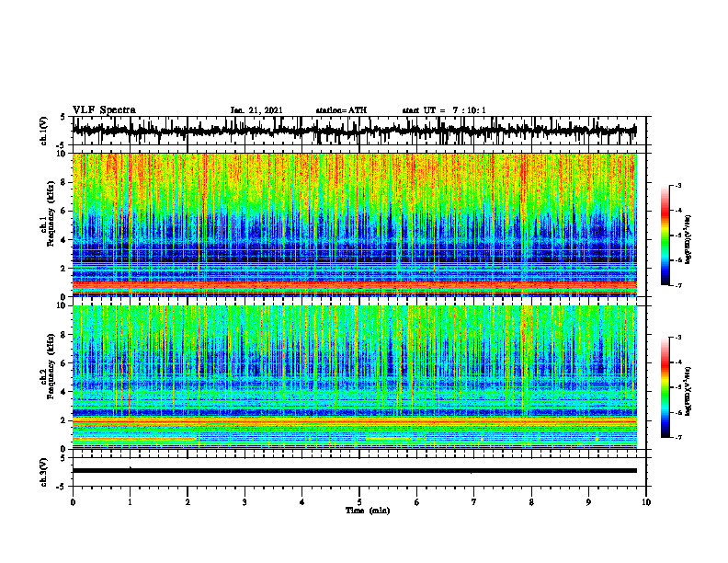Click the '-7' value on the ch.2 color bar
This screenshot has width=728, height=563.
pos(677,438)
